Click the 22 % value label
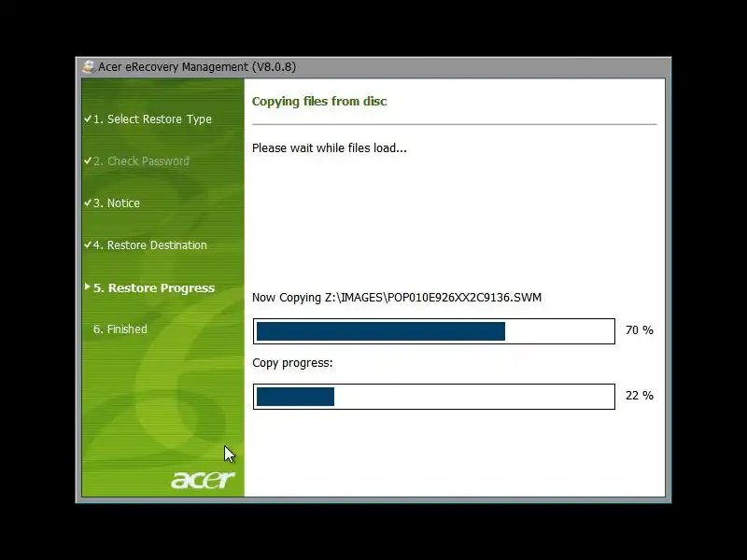Screen dimensions: 747x560 (x=640, y=395)
